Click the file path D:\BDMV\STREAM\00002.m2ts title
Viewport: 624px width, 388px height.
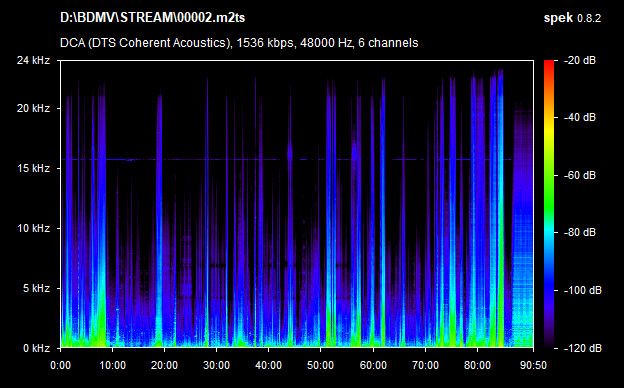click(x=152, y=18)
